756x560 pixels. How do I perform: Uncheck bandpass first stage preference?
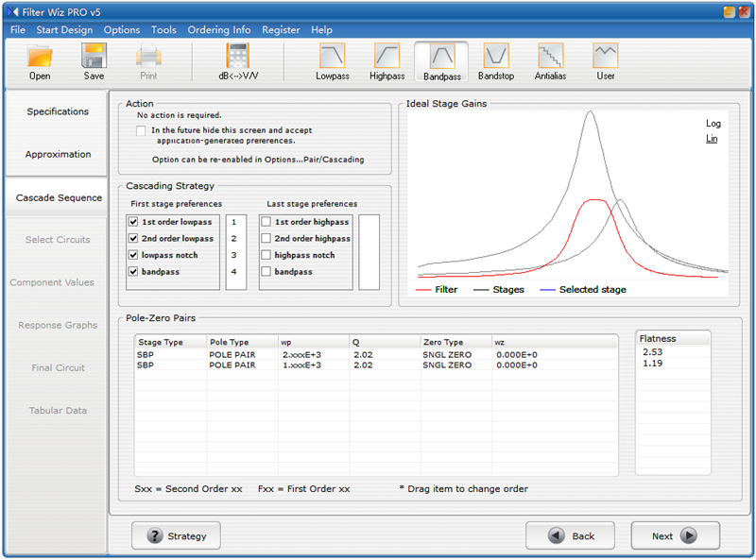point(133,271)
